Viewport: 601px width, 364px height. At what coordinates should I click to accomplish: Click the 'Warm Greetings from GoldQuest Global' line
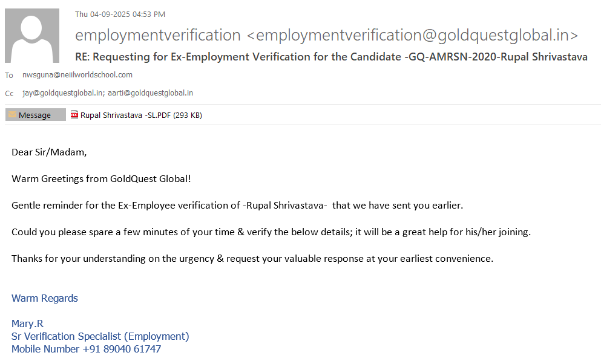[101, 179]
